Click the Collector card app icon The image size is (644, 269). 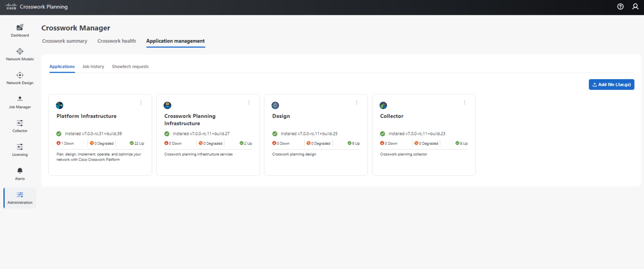[383, 105]
